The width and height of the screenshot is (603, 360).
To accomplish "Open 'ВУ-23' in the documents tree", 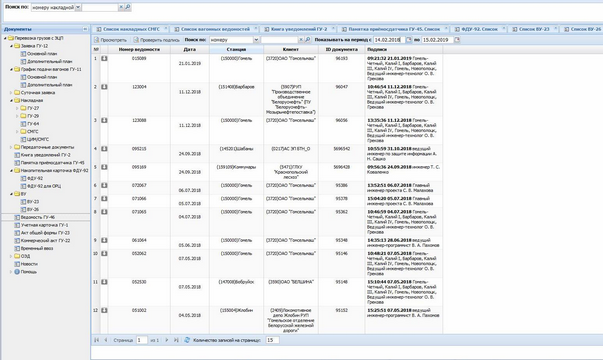I will (x=33, y=202).
